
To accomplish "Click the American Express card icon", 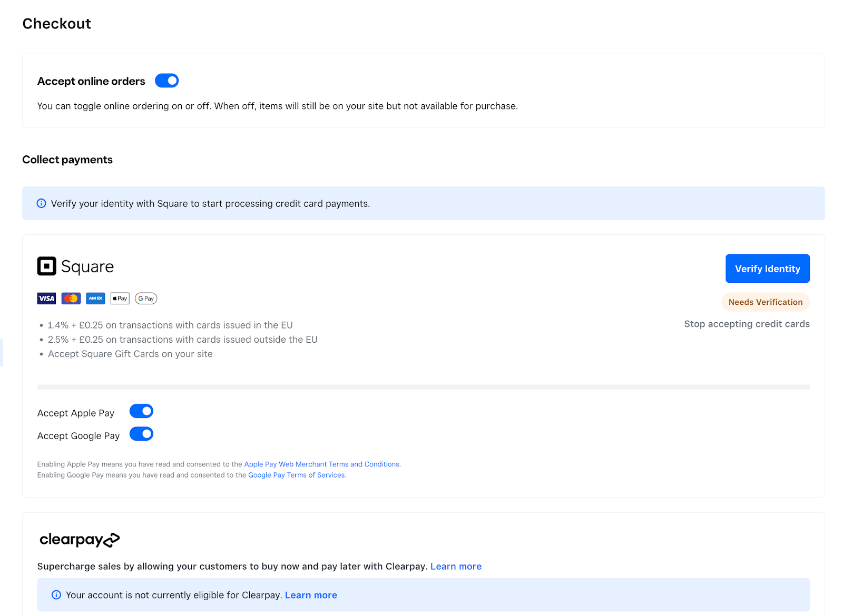I will (95, 298).
